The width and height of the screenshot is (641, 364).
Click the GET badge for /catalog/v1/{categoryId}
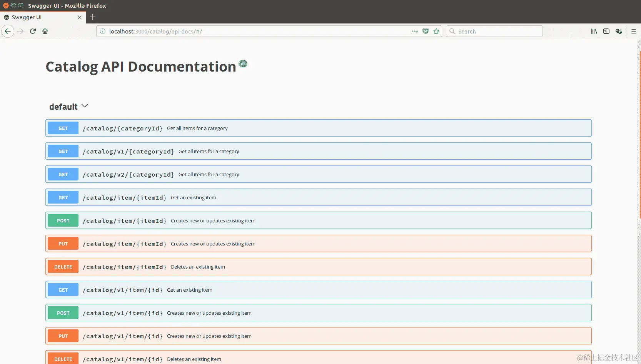[x=63, y=151]
